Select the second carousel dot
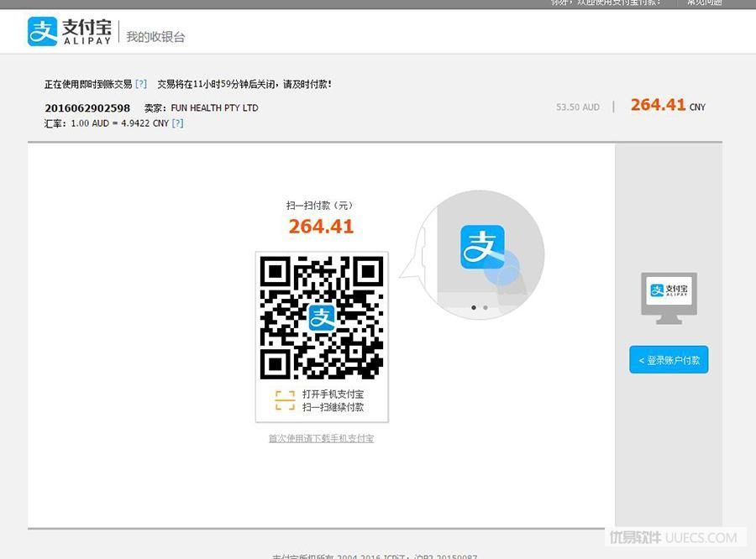This screenshot has width=756, height=559. point(486,307)
